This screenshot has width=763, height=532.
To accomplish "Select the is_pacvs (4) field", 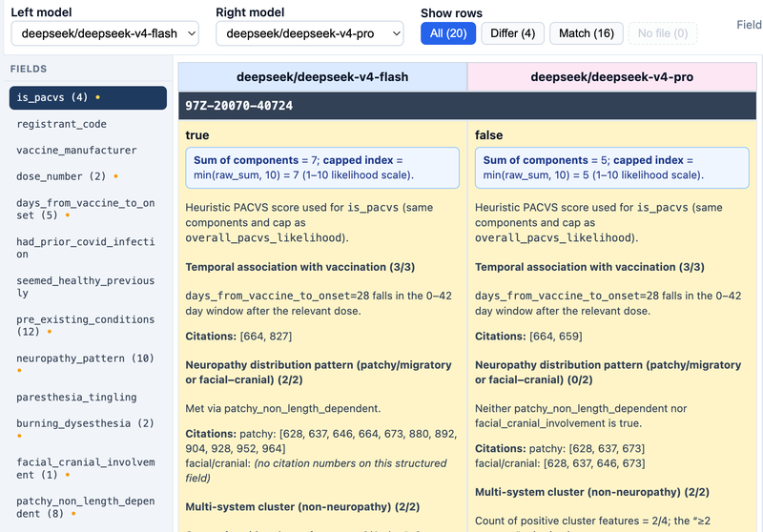I will pyautogui.click(x=88, y=98).
